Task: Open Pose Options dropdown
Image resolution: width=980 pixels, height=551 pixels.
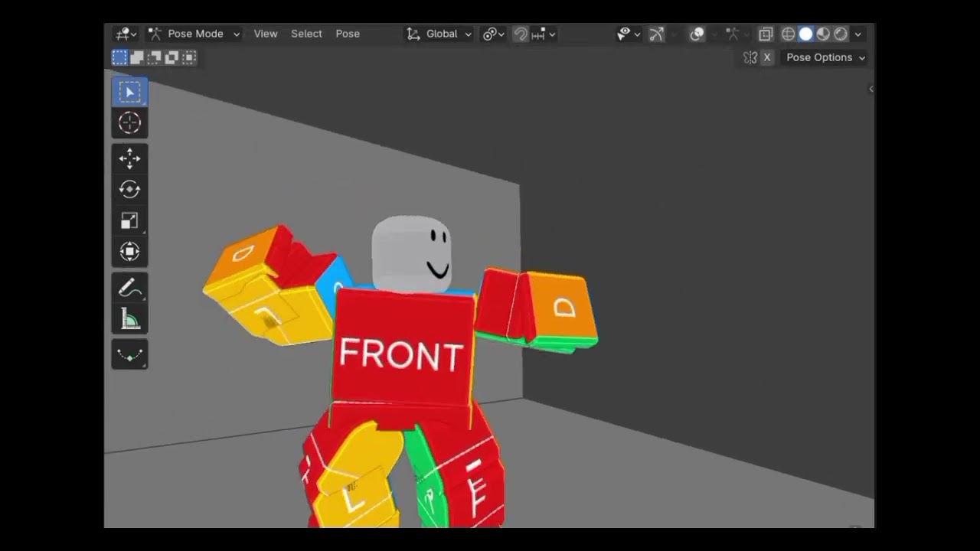Action: point(825,57)
